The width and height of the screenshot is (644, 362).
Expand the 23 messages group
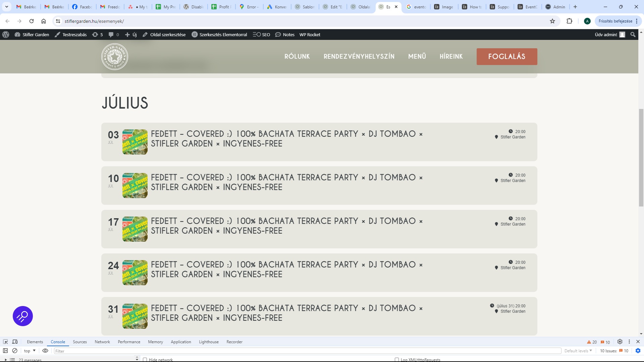pos(6,360)
